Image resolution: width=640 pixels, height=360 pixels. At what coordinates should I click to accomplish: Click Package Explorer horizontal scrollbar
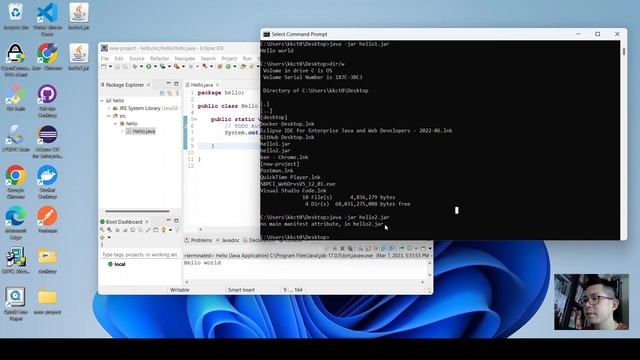138,211
